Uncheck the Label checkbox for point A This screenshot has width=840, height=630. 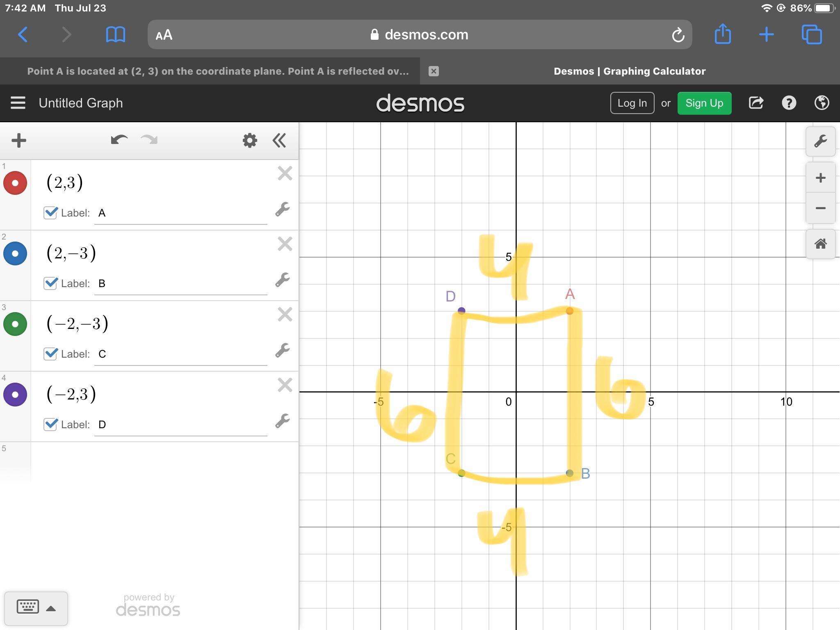pyautogui.click(x=50, y=212)
